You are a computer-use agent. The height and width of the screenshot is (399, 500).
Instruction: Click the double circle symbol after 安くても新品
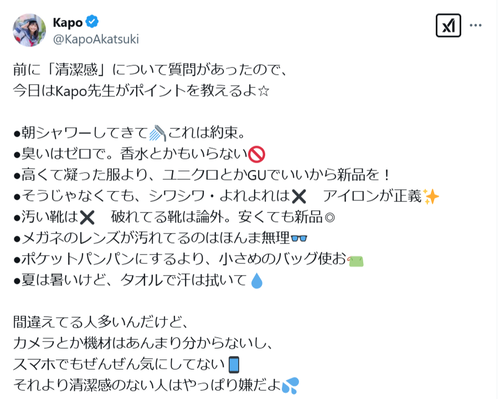point(330,218)
